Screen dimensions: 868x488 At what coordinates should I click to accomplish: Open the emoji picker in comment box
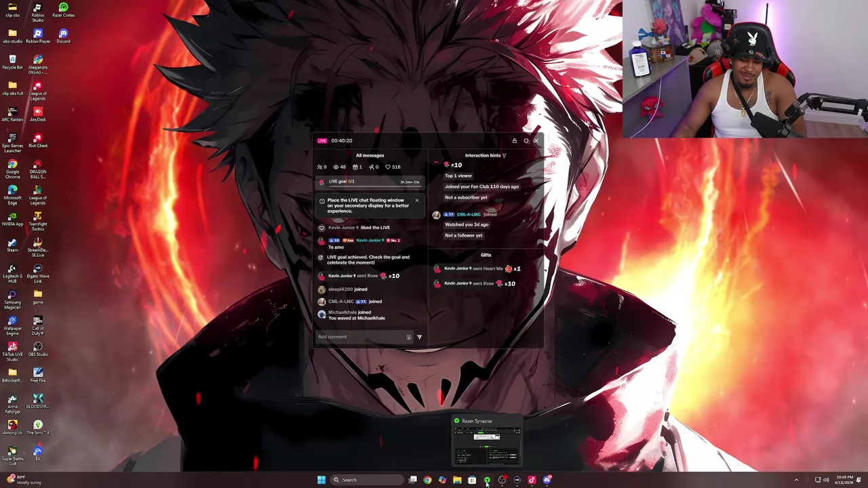pyautogui.click(x=408, y=337)
